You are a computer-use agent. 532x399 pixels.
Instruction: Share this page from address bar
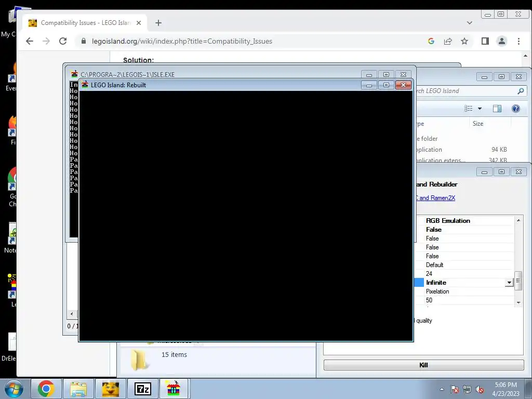pos(448,42)
